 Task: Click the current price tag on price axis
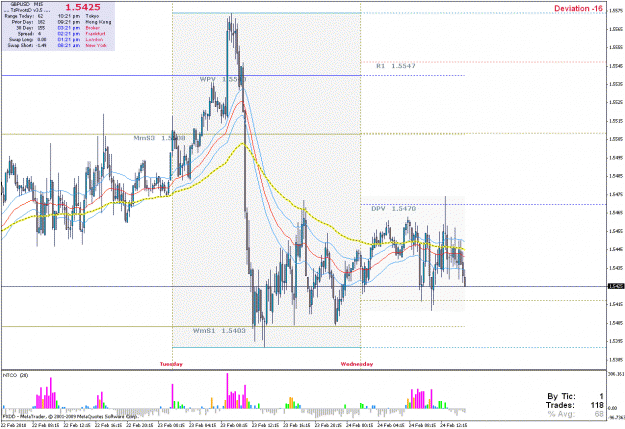tap(616, 286)
